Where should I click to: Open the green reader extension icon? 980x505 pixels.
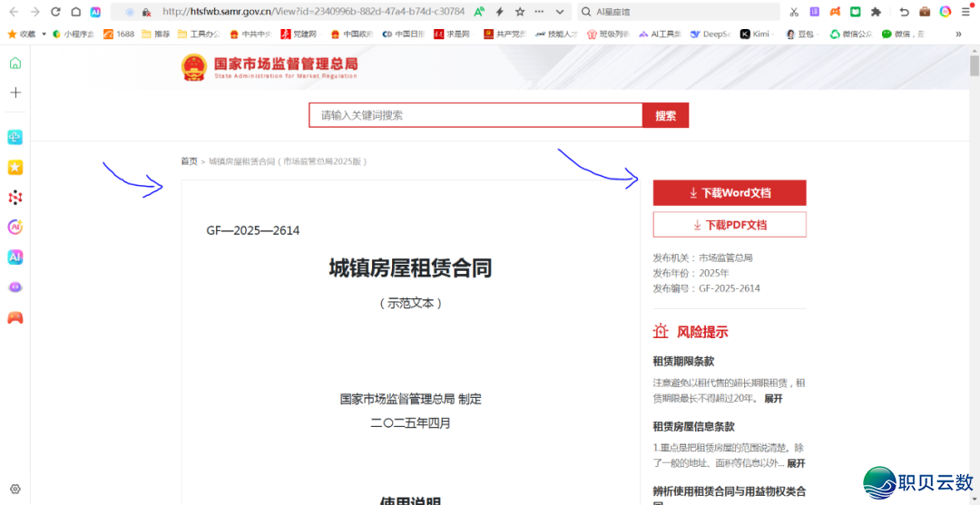[855, 11]
